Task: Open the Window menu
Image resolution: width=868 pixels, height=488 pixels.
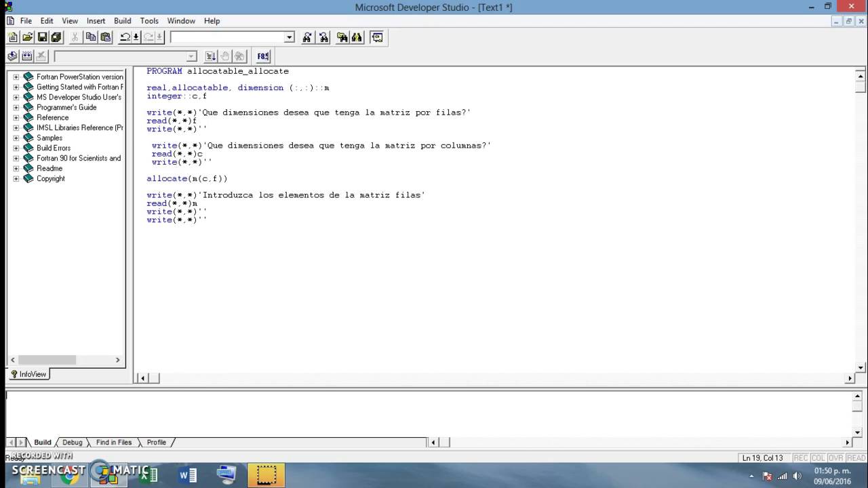Action: pos(181,21)
